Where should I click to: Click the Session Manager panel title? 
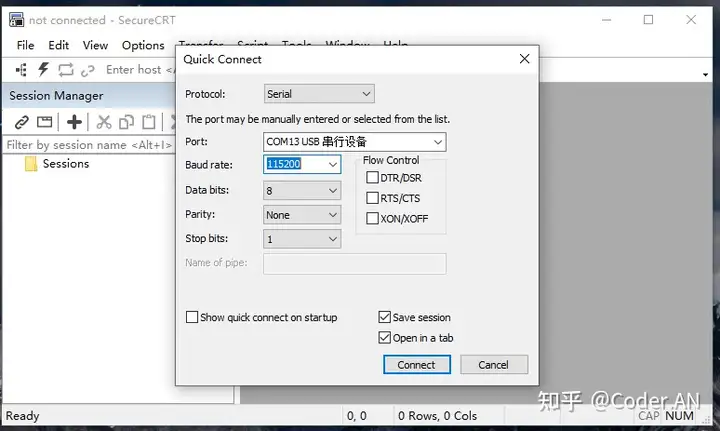pyautogui.click(x=56, y=96)
